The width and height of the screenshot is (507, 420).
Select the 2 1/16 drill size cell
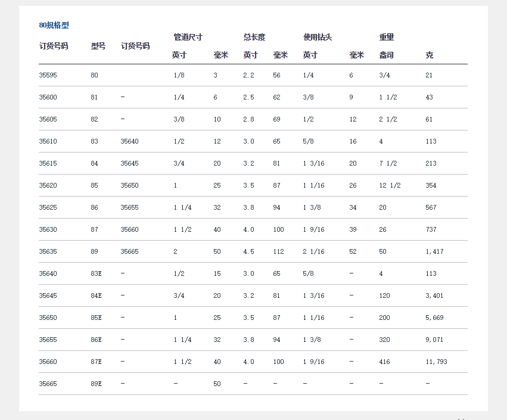(x=313, y=251)
